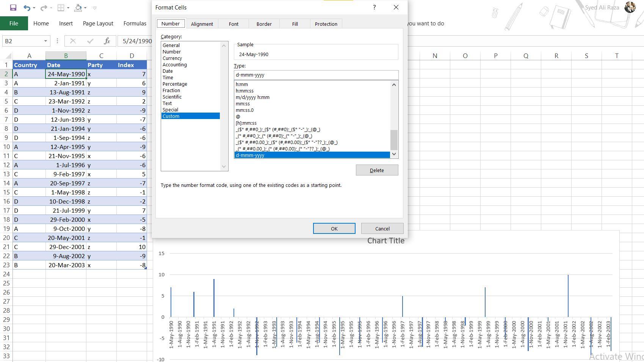Image resolution: width=644 pixels, height=362 pixels.
Task: Switch to the Insert ribbon tab
Action: click(66, 24)
